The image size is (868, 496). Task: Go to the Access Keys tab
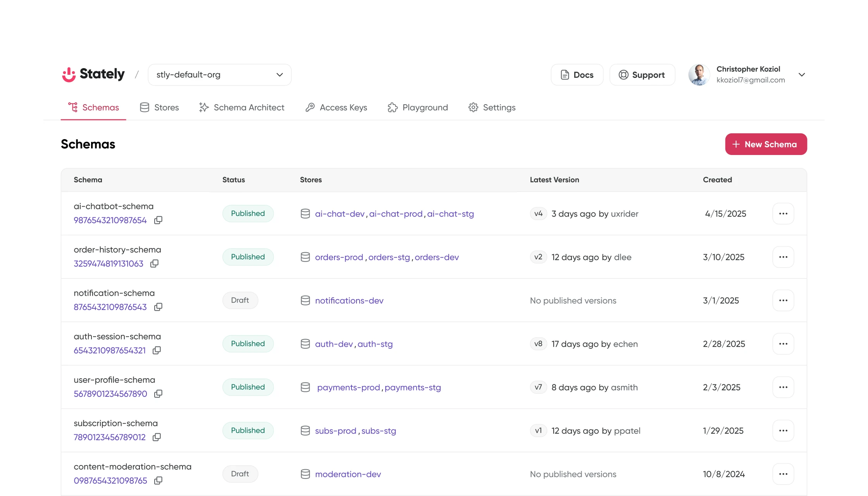[336, 107]
